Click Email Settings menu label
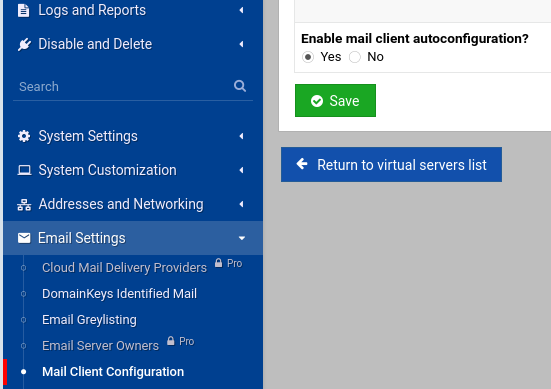The image size is (551, 389). pyautogui.click(x=82, y=238)
